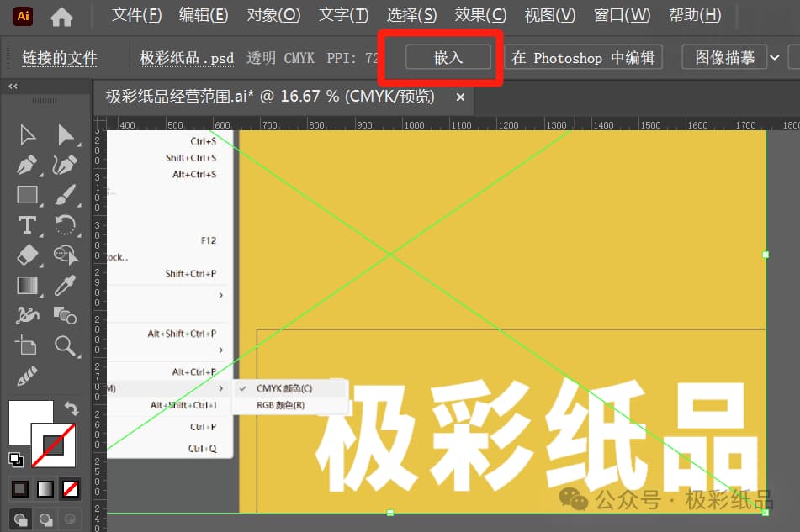Screen dimensions: 800x532
Task: Reset to default fill and stroke icon
Action: click(x=16, y=460)
